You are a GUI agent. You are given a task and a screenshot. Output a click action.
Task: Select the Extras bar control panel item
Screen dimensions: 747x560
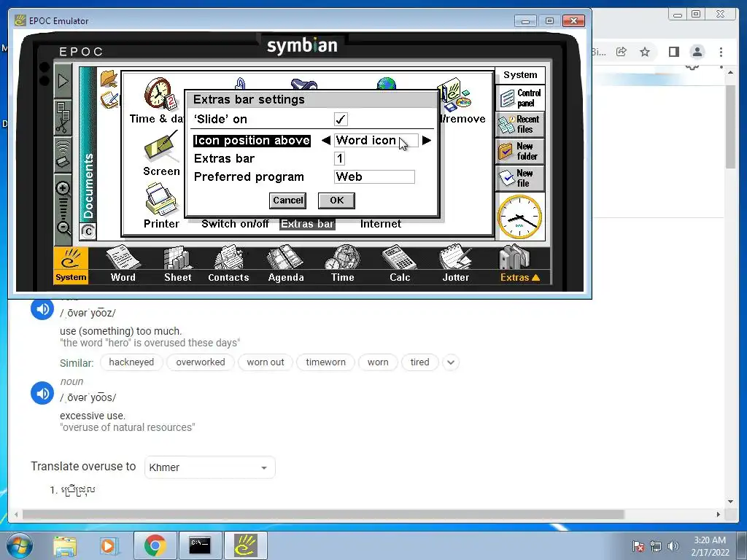coord(307,224)
